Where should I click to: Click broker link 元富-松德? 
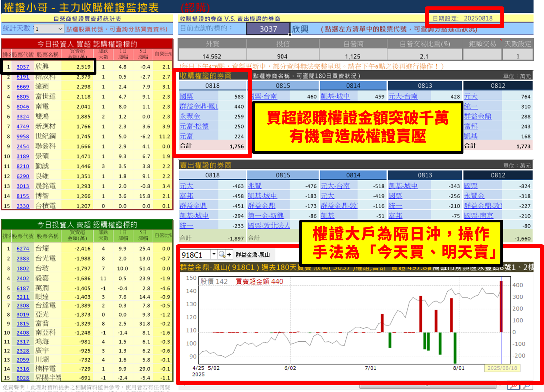[194, 126]
